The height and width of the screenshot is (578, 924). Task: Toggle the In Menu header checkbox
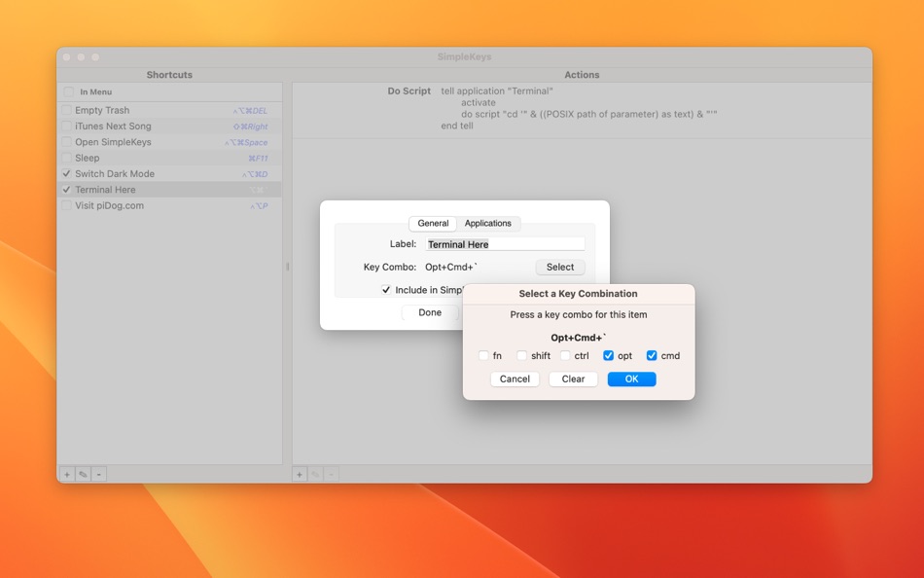point(69,92)
